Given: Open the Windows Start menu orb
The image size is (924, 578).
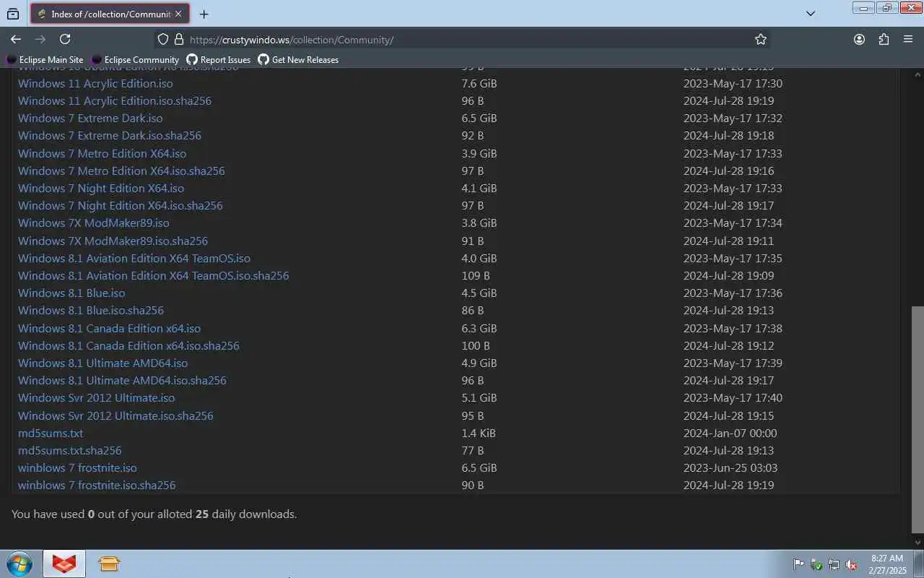Looking at the screenshot, I should pyautogui.click(x=19, y=564).
